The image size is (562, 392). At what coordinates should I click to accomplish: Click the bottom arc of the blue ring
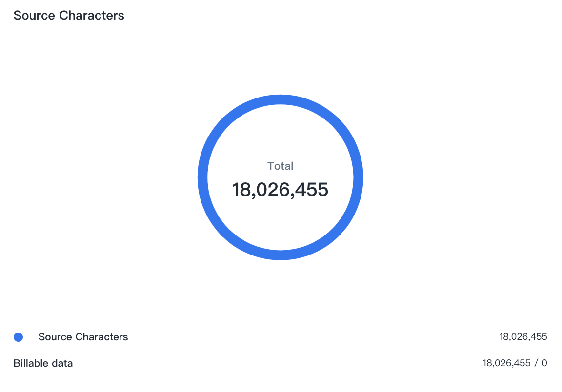(281, 255)
